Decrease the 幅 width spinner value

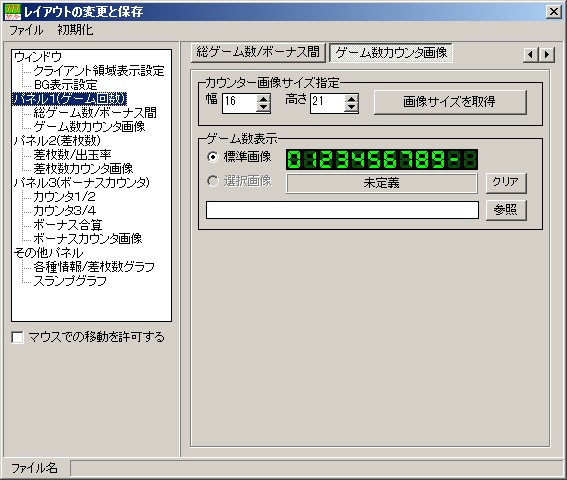pyautogui.click(x=263, y=107)
